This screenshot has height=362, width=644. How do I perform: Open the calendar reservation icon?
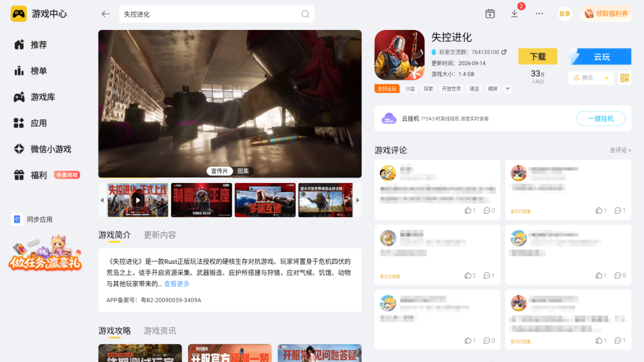[490, 14]
